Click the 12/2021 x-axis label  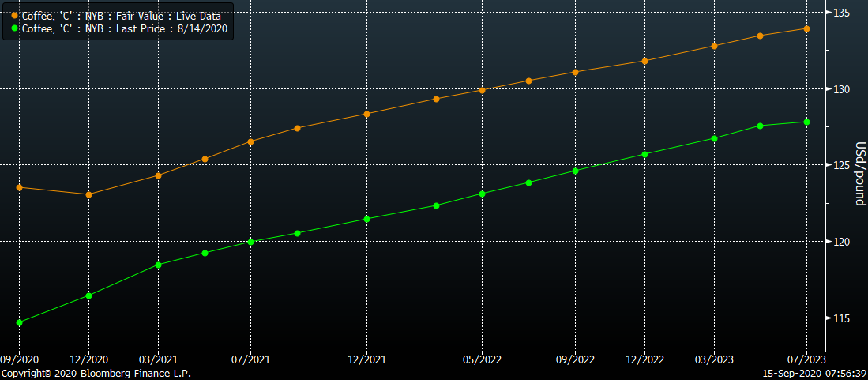(x=366, y=359)
